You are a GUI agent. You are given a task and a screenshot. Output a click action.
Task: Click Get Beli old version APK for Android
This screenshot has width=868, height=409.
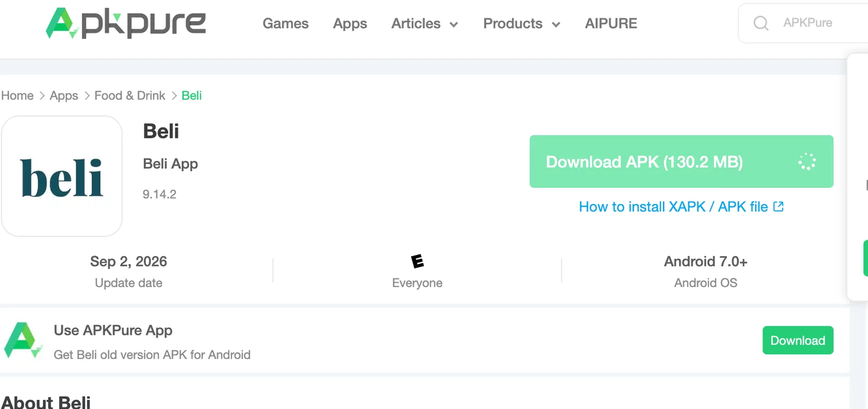[x=152, y=355]
